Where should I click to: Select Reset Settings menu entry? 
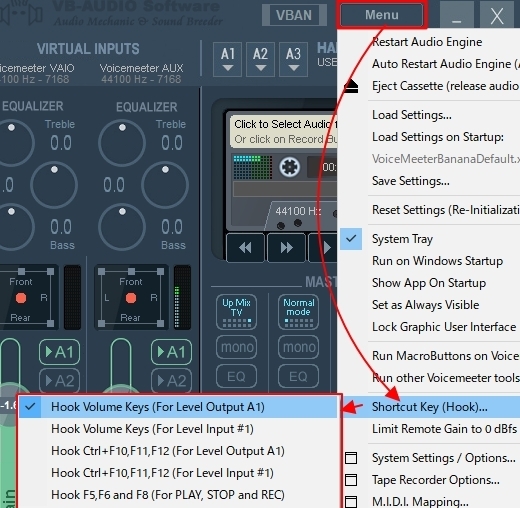coord(445,210)
